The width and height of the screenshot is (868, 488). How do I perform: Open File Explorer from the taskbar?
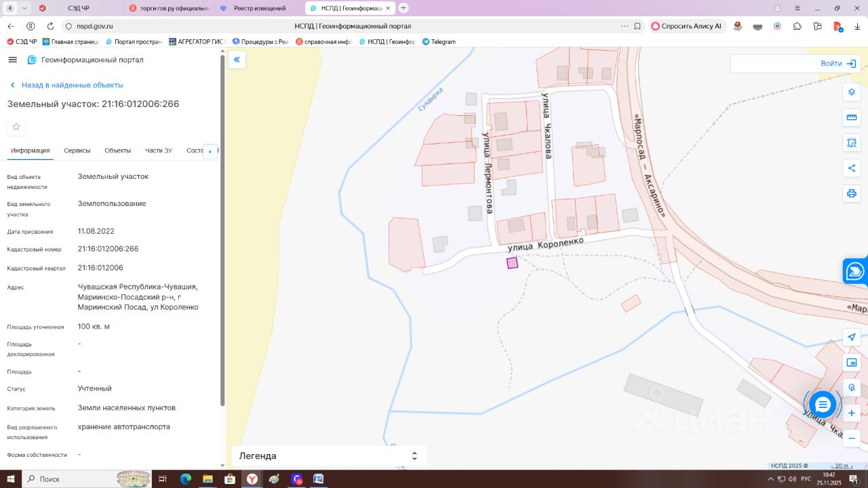pos(208,479)
